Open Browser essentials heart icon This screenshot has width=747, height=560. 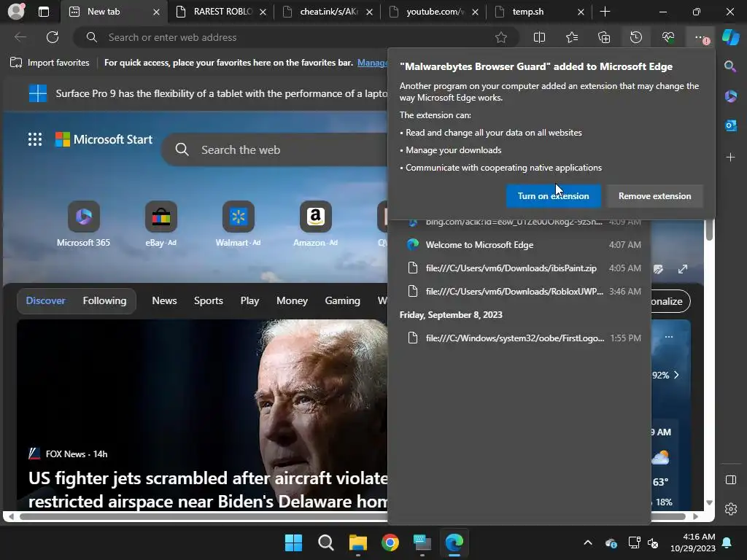668,37
